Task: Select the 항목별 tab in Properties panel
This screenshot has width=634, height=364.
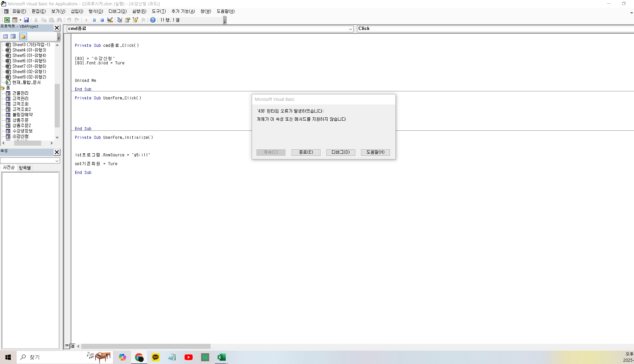Action: tap(25, 168)
